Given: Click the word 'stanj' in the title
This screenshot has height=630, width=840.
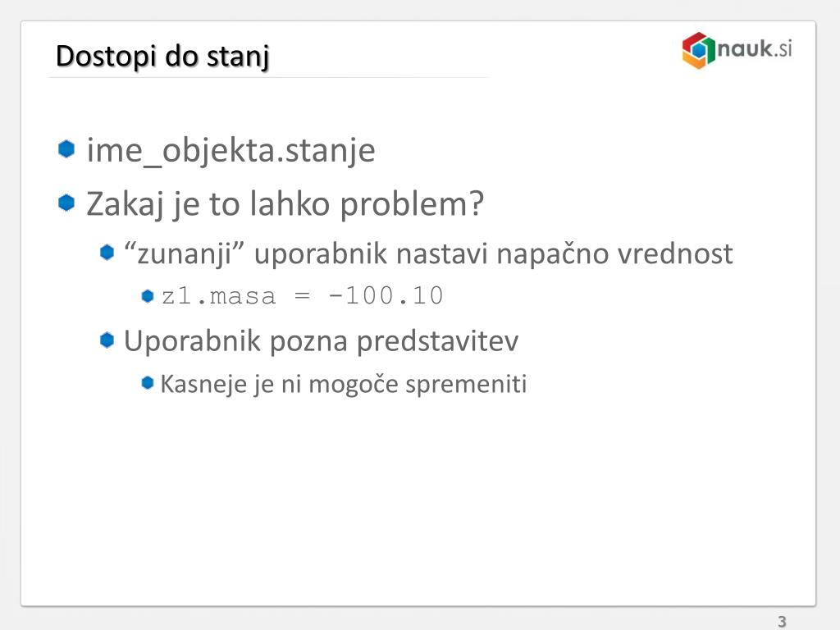Looking at the screenshot, I should [238, 57].
